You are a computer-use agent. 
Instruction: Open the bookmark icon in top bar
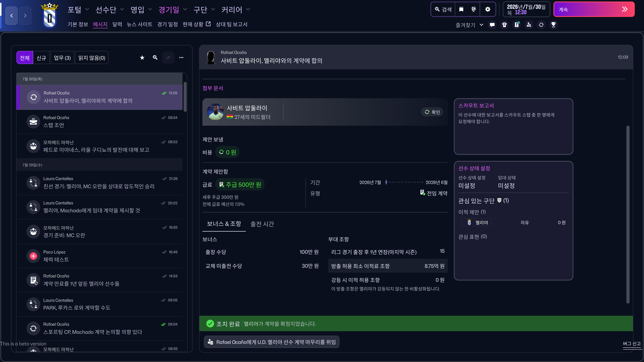(461, 9)
